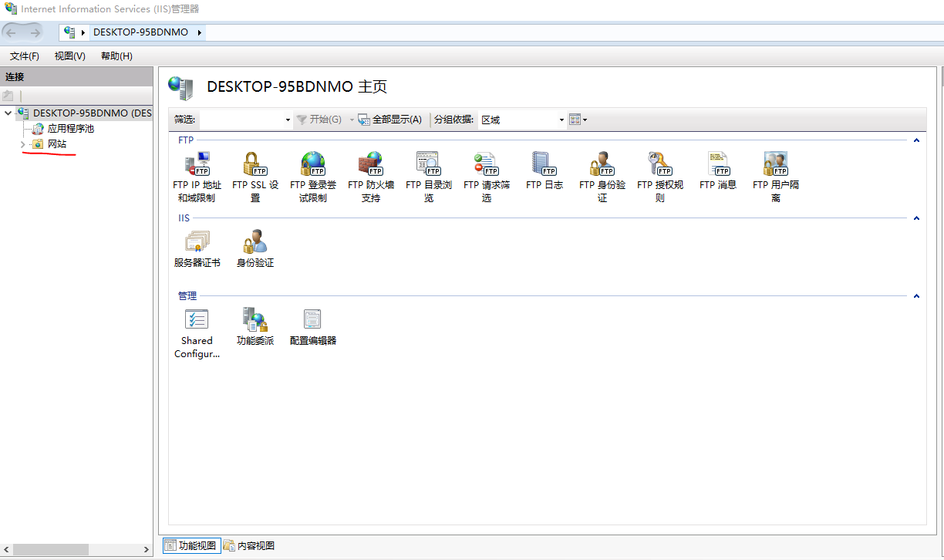The width and height of the screenshot is (944, 560).
Task: Open the view mode dropdown button
Action: pos(578,120)
